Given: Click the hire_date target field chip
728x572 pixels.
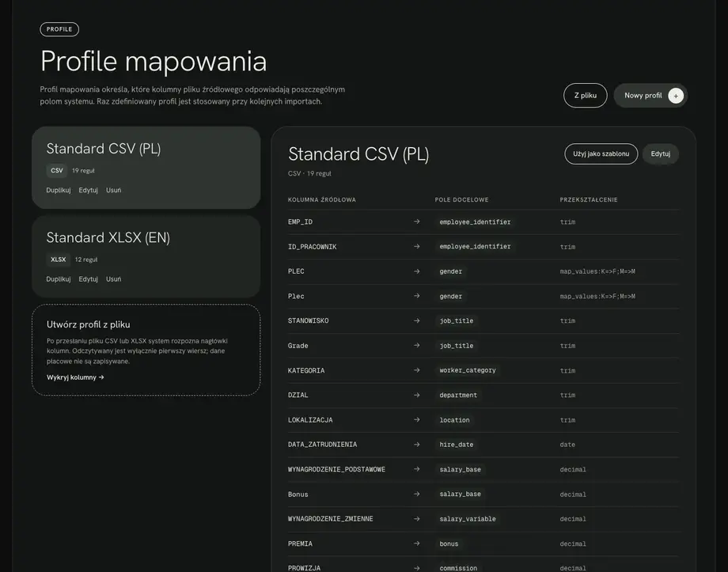Looking at the screenshot, I should click(x=457, y=445).
